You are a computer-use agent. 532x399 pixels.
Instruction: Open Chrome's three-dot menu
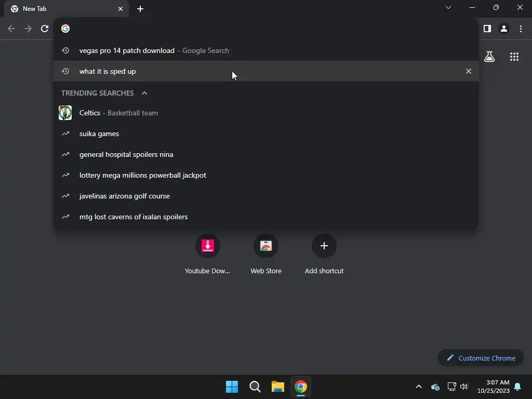(x=521, y=29)
